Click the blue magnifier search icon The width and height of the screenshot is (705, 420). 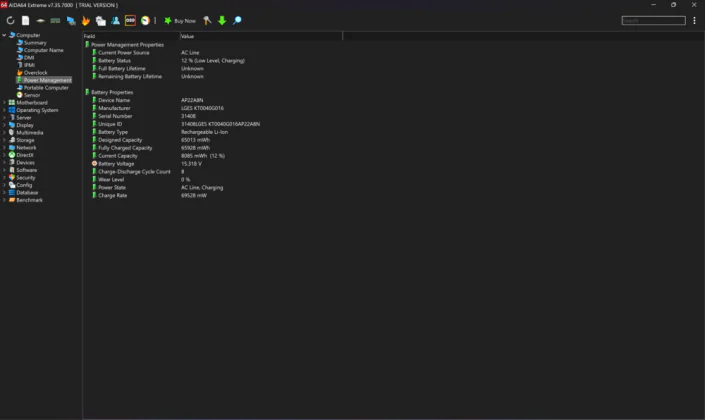[237, 21]
